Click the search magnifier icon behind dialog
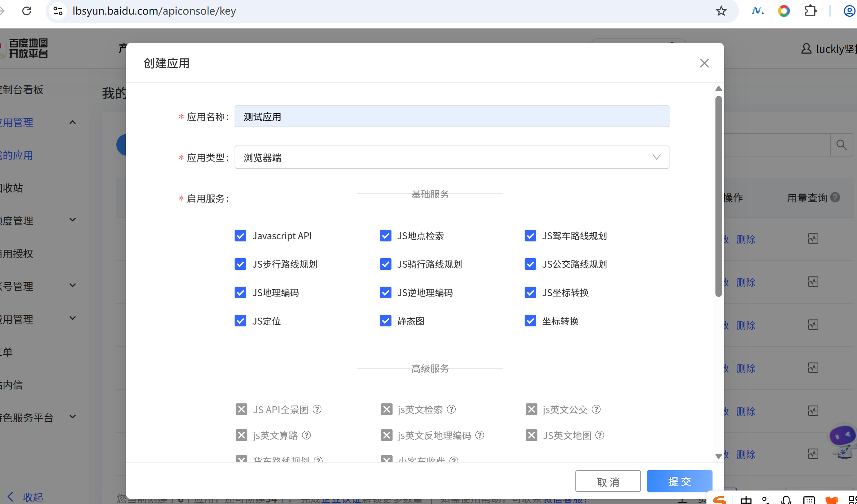The image size is (857, 504). pyautogui.click(x=841, y=145)
